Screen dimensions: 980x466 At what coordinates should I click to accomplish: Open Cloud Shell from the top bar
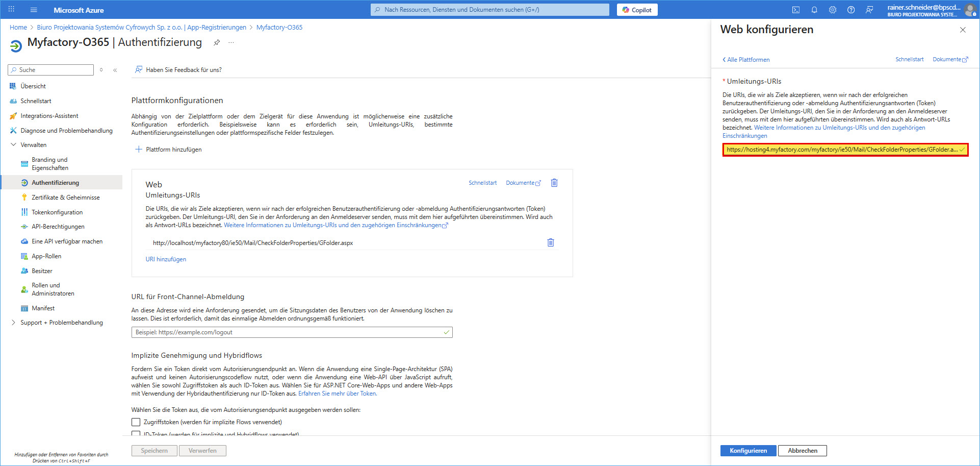tap(796, 10)
